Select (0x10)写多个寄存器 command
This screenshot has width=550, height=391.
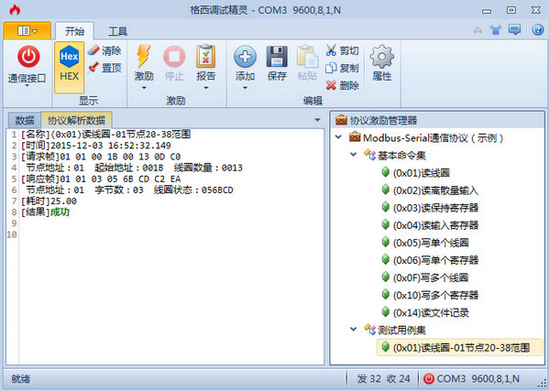[x=435, y=295]
